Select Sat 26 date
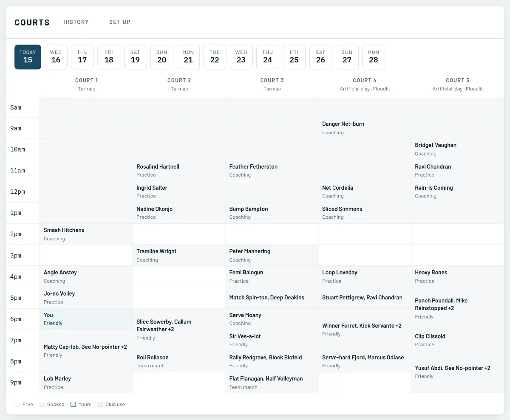Screen dimensions: 510x420 tap(320, 57)
